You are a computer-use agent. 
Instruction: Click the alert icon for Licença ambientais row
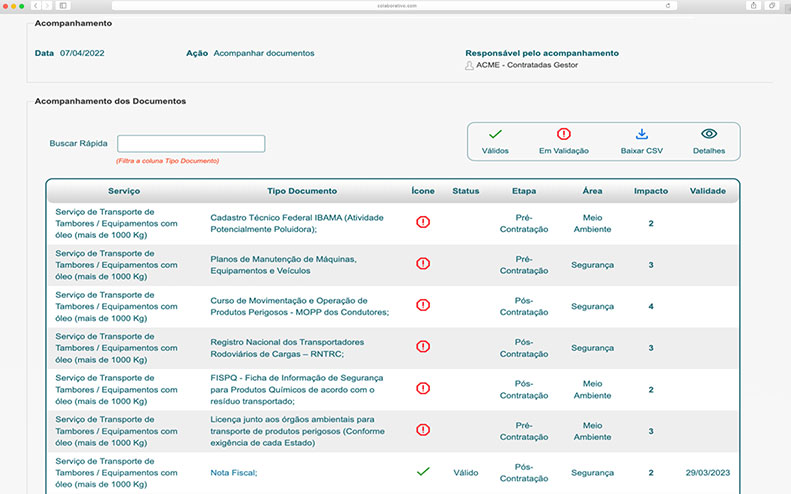(423, 430)
